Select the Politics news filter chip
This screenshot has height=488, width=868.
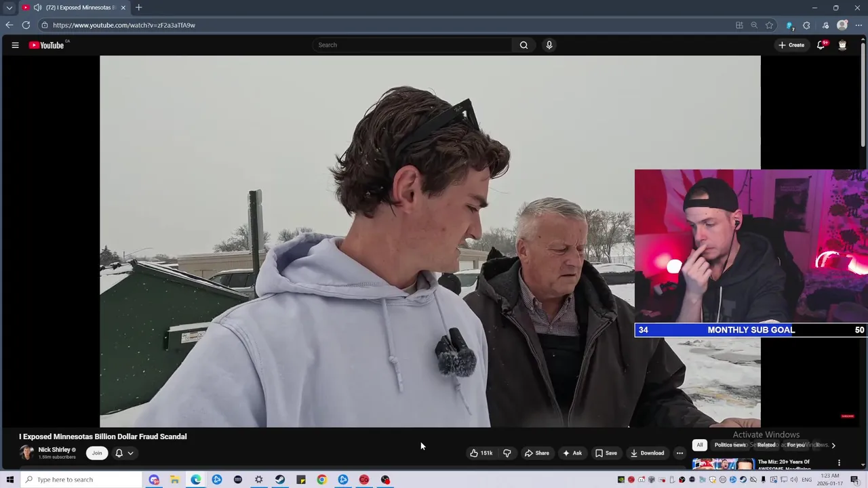tap(730, 445)
